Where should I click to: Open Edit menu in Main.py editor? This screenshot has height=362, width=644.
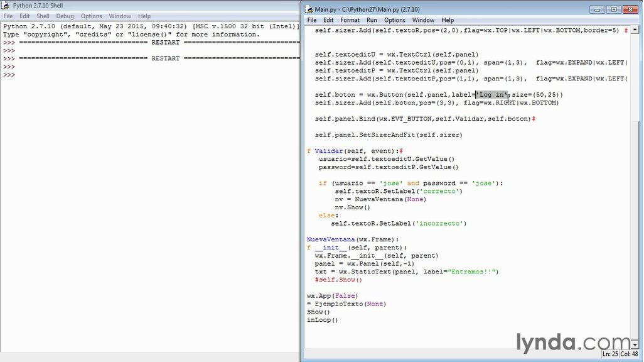[x=328, y=20]
